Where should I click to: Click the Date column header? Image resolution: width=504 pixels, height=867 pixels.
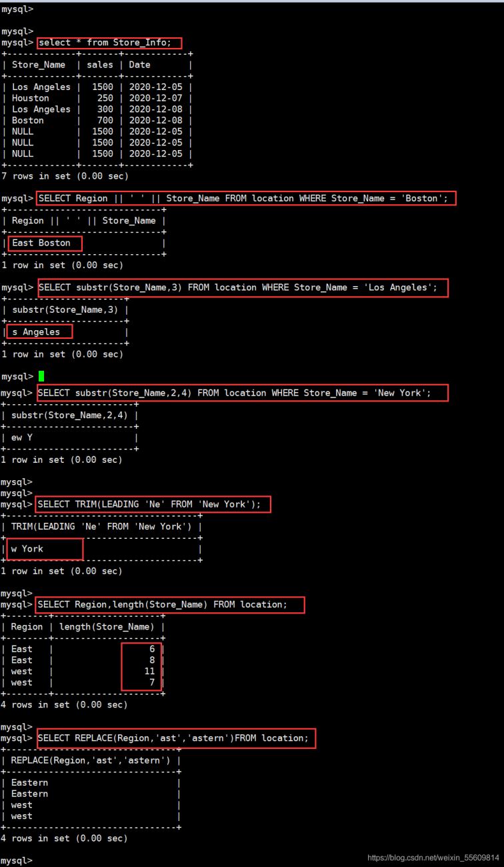click(140, 65)
